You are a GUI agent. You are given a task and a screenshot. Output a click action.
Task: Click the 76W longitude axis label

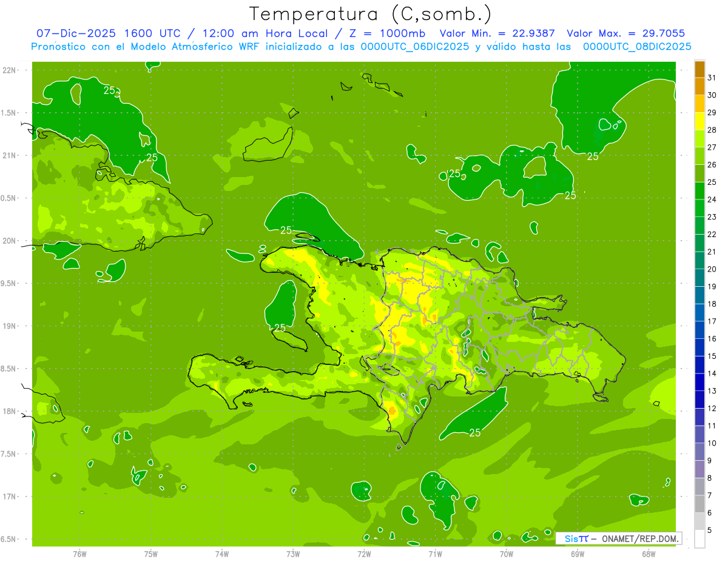click(79, 554)
